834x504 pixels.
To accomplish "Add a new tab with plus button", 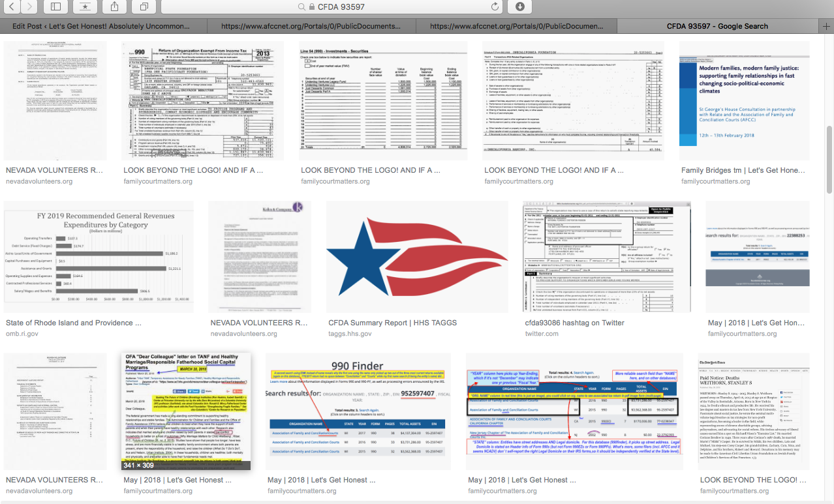I will point(826,26).
